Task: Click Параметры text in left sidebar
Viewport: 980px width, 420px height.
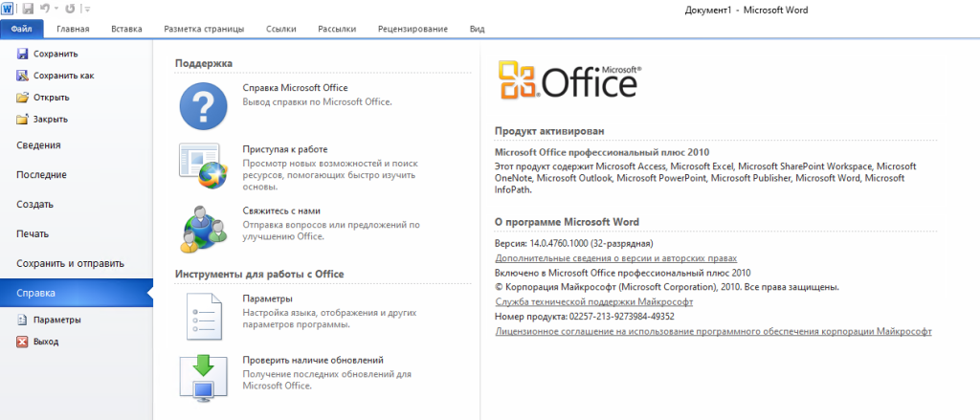Action: [57, 320]
